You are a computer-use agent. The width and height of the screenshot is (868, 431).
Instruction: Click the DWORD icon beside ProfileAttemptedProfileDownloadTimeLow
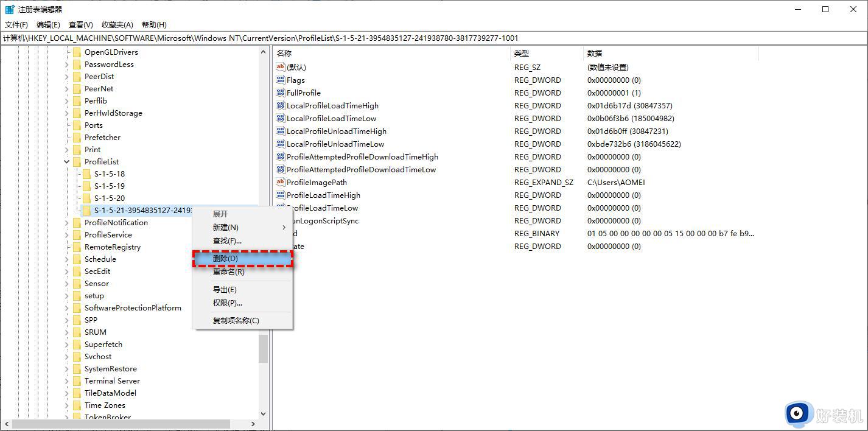click(x=281, y=169)
